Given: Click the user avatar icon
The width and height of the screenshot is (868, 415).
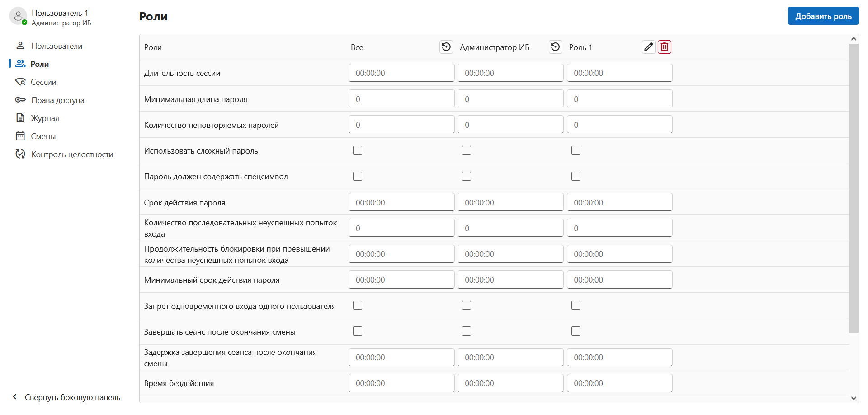Looking at the screenshot, I should pyautogui.click(x=18, y=16).
